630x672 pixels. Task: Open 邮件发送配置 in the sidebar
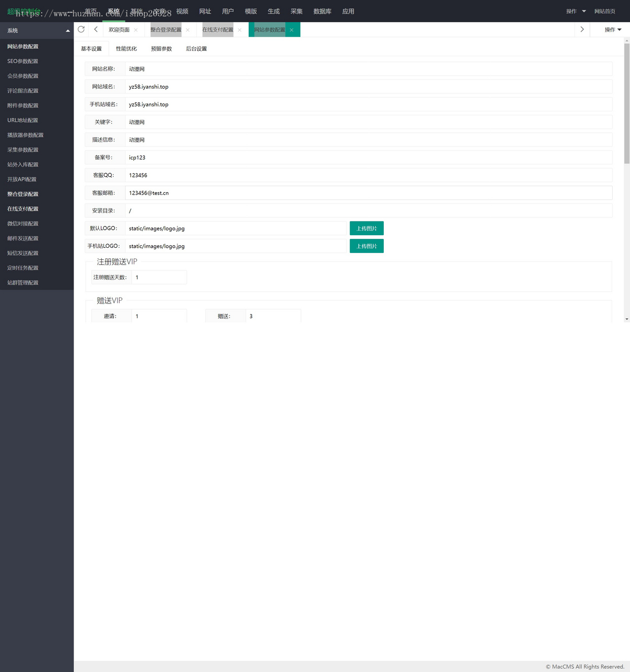[x=37, y=238]
